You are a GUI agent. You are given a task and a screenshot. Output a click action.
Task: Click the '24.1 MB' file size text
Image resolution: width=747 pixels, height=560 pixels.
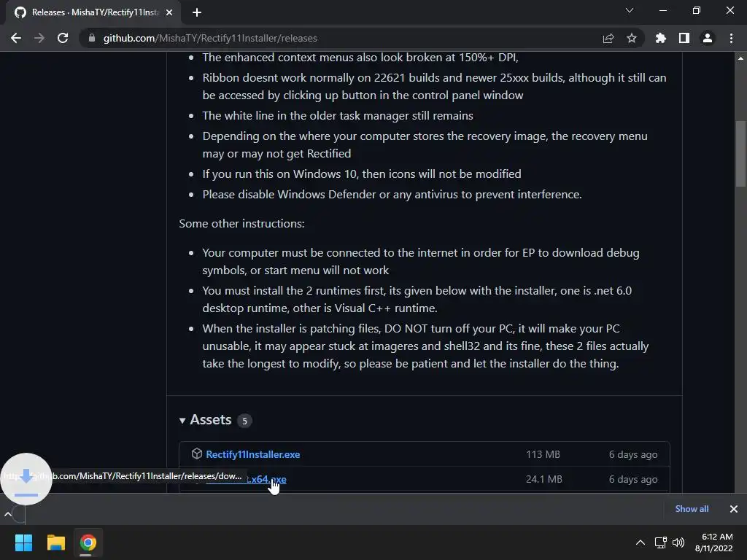[543, 479]
